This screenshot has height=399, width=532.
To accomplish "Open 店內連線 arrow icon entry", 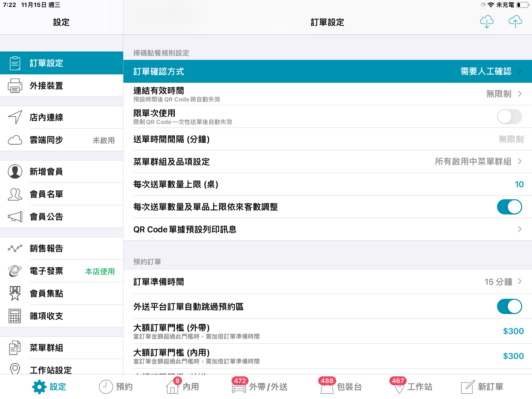I will [62, 117].
